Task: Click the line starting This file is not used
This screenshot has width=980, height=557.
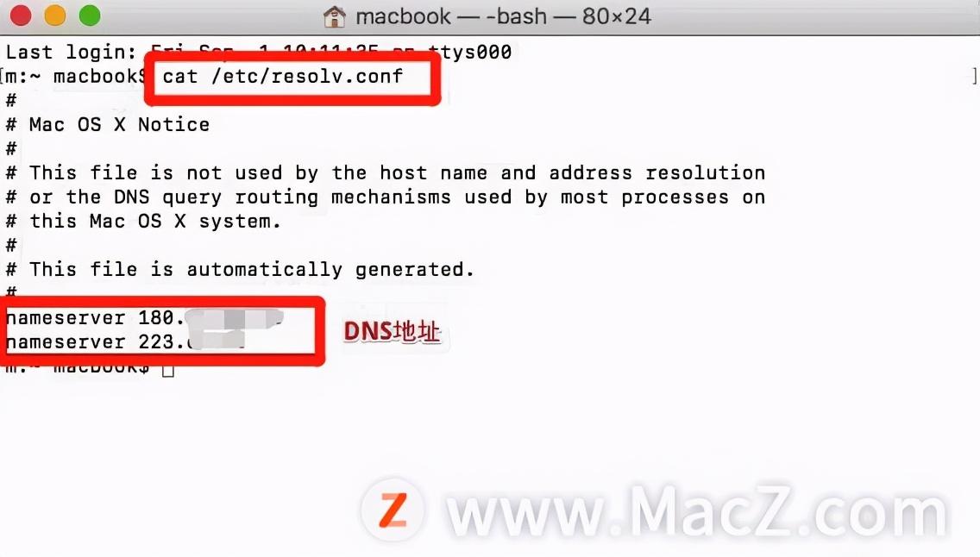Action: tap(386, 172)
